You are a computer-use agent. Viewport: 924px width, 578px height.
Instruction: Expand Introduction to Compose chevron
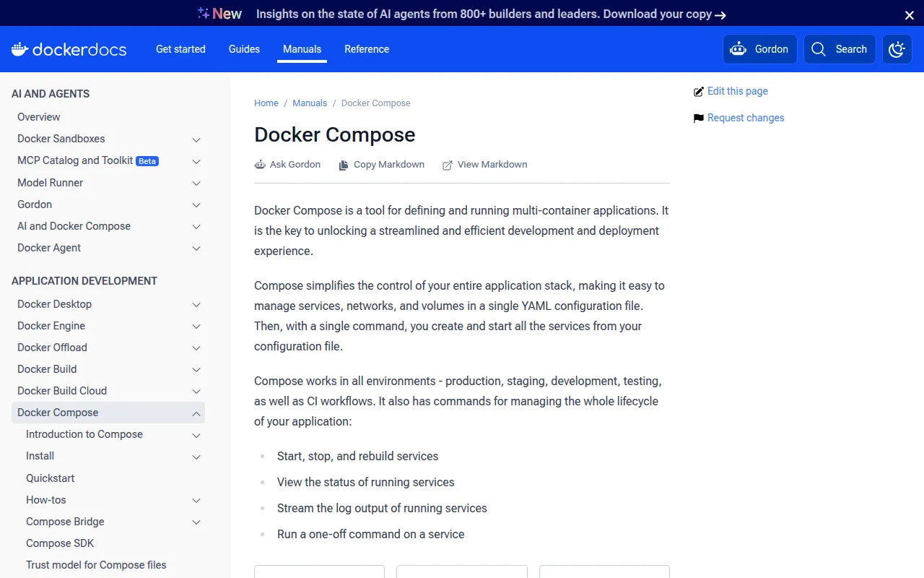(x=196, y=435)
